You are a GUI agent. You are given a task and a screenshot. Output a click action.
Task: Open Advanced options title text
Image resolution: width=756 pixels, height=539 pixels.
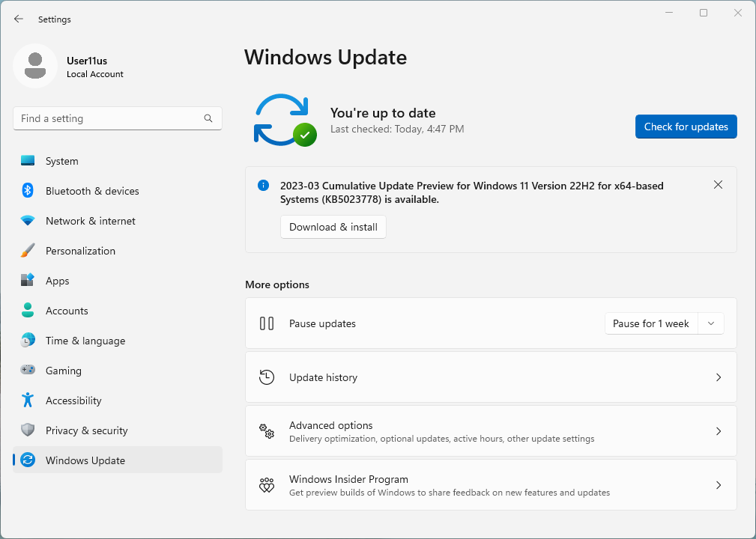point(330,425)
